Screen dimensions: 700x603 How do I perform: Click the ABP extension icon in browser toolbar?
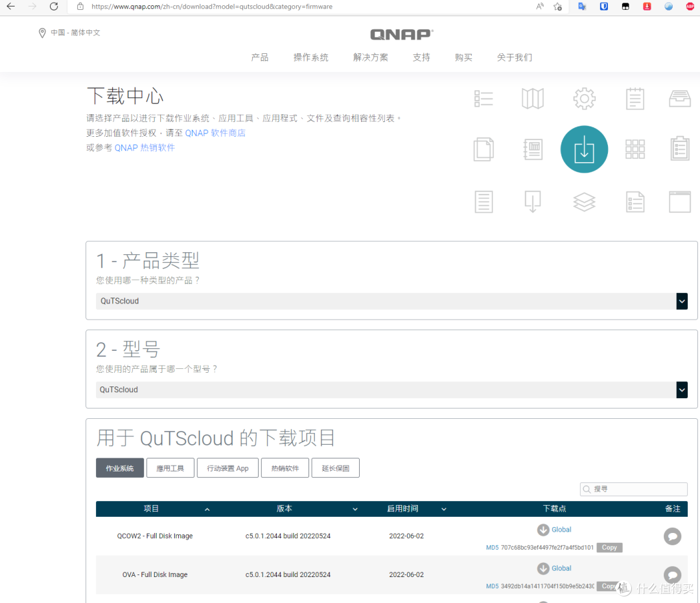coord(690,6)
